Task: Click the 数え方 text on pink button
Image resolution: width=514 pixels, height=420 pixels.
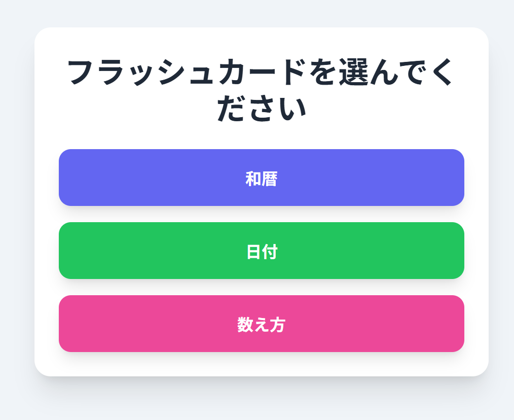Action: 261,325
